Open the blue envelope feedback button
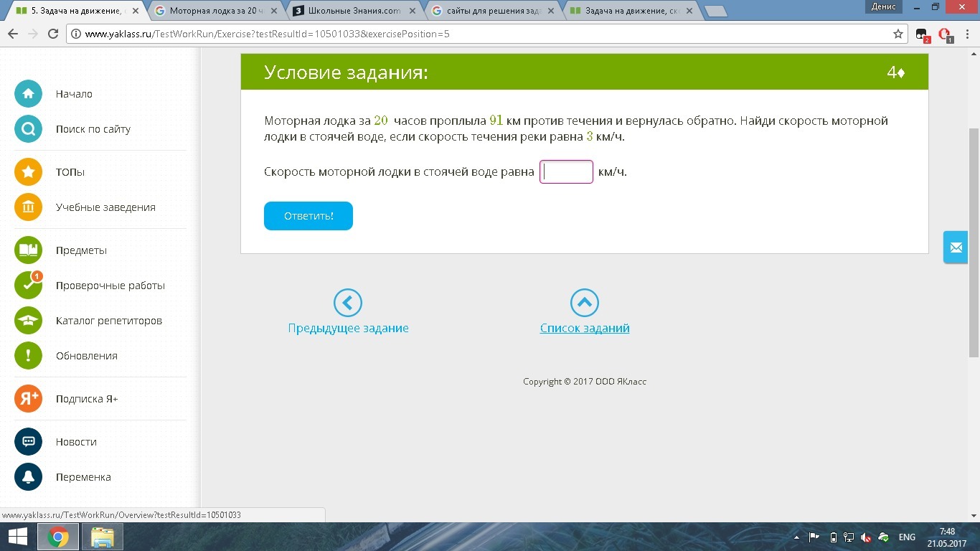The height and width of the screenshot is (551, 980). [956, 248]
